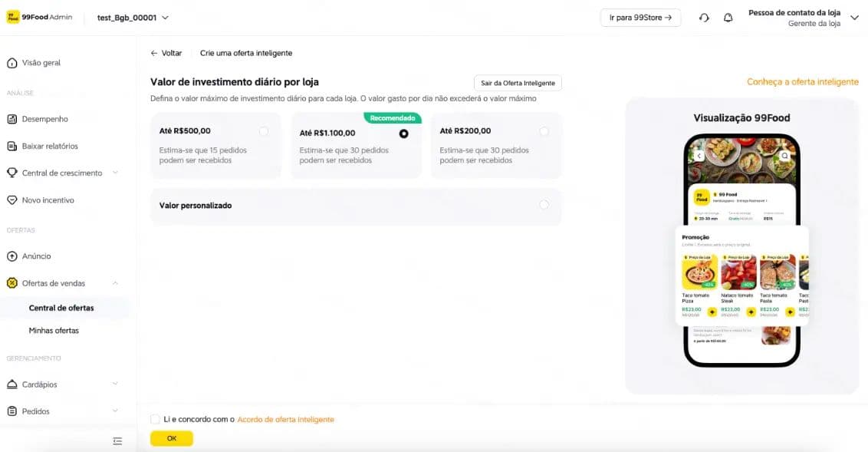Open the Conheça a oferta inteligente link

803,82
